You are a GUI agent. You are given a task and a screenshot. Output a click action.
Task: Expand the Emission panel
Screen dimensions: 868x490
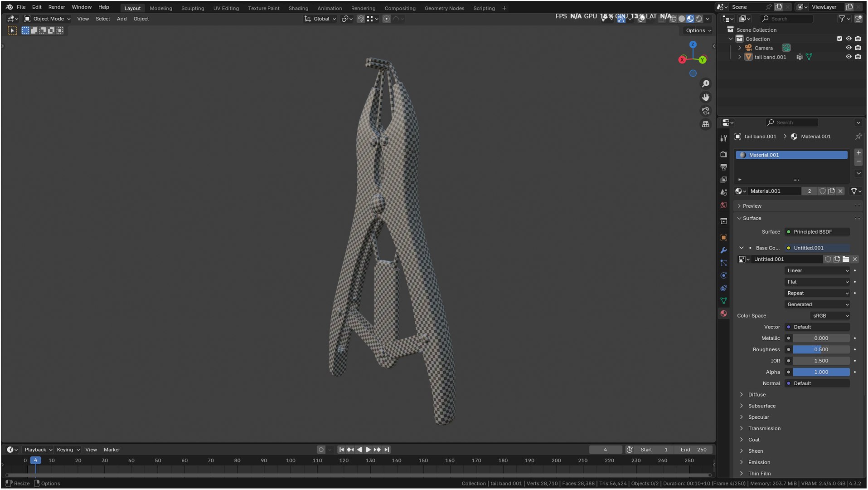tap(759, 463)
